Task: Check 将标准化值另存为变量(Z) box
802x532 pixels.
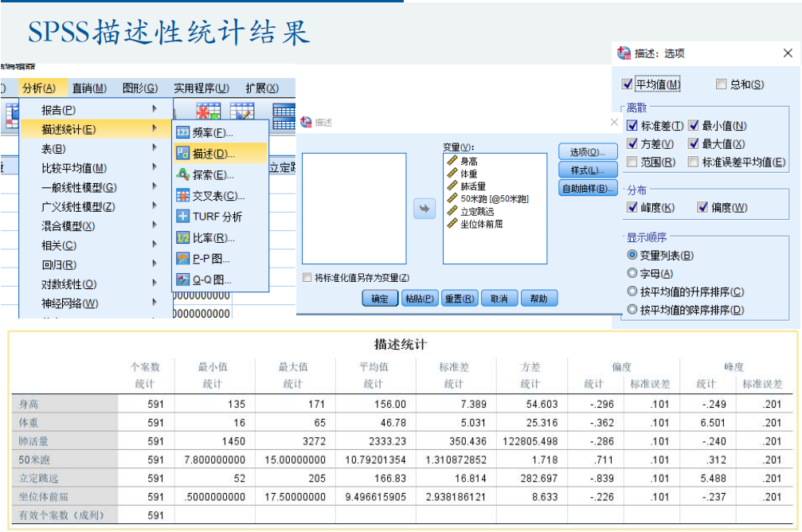Action: (307, 277)
